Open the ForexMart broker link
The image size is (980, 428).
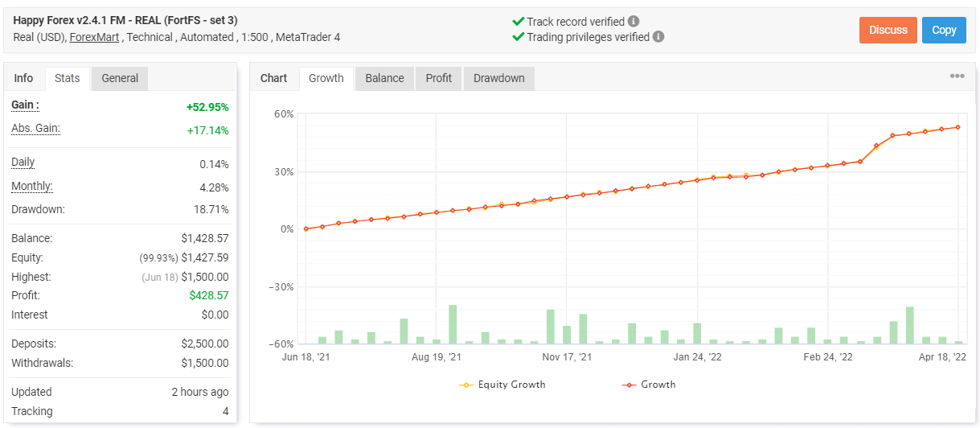click(96, 37)
